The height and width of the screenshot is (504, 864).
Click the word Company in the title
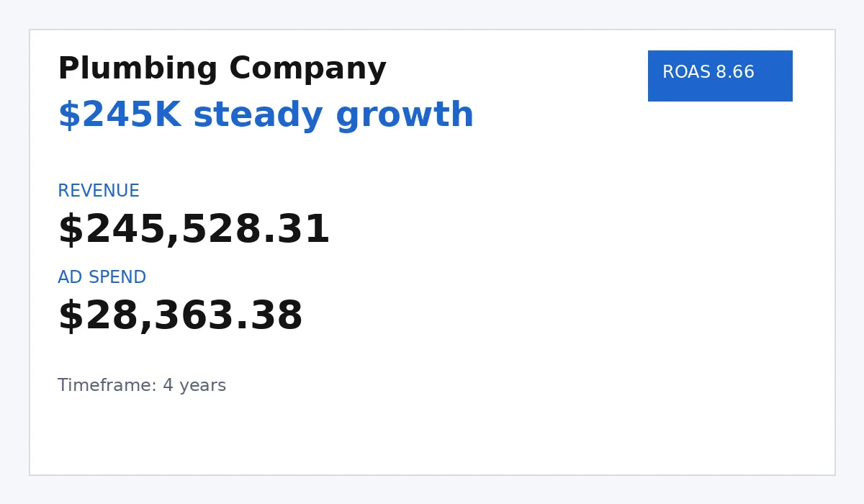click(x=307, y=70)
